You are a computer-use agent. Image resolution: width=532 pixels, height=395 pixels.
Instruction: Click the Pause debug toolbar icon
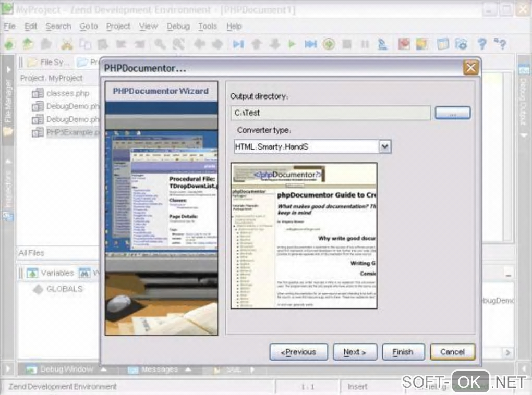(x=365, y=44)
